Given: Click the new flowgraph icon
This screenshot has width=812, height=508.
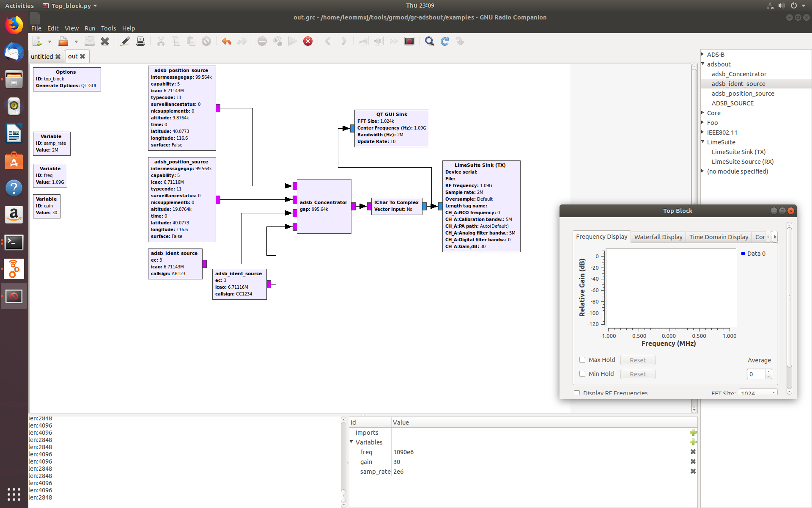Looking at the screenshot, I should coord(37,41).
